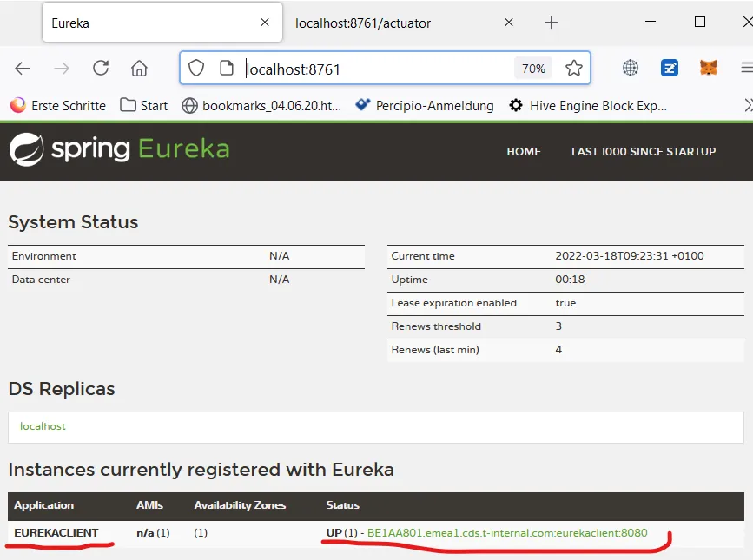Click Instances currently registered with Eureka heading

201,470
